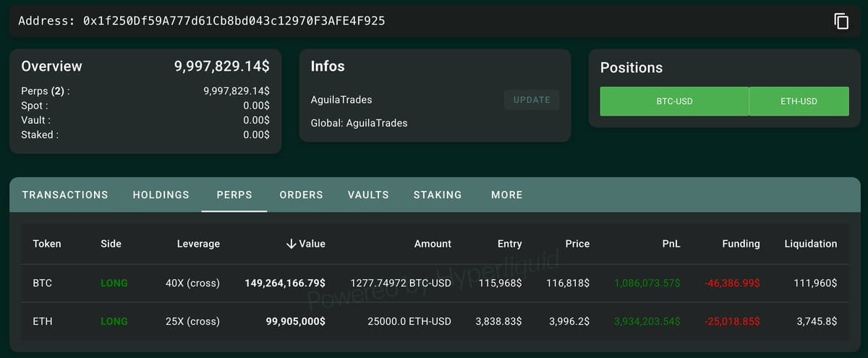Image resolution: width=868 pixels, height=358 pixels.
Task: Sort by Value using down arrow
Action: (x=292, y=244)
